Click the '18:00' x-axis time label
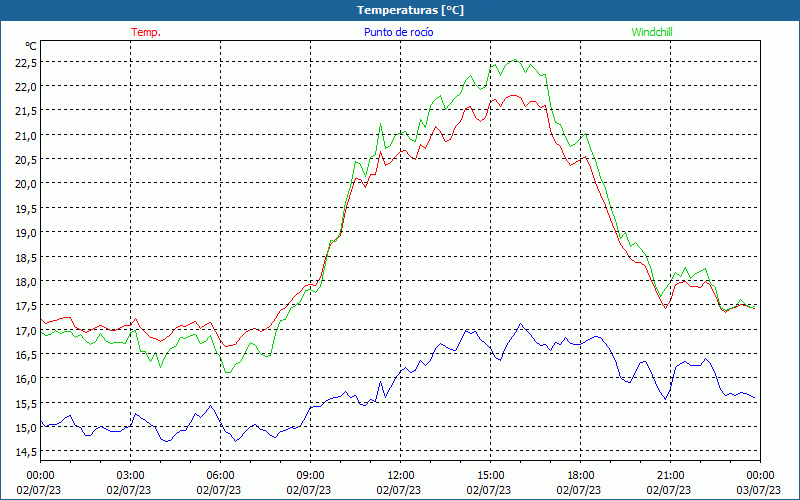This screenshot has width=800, height=500. [x=581, y=476]
